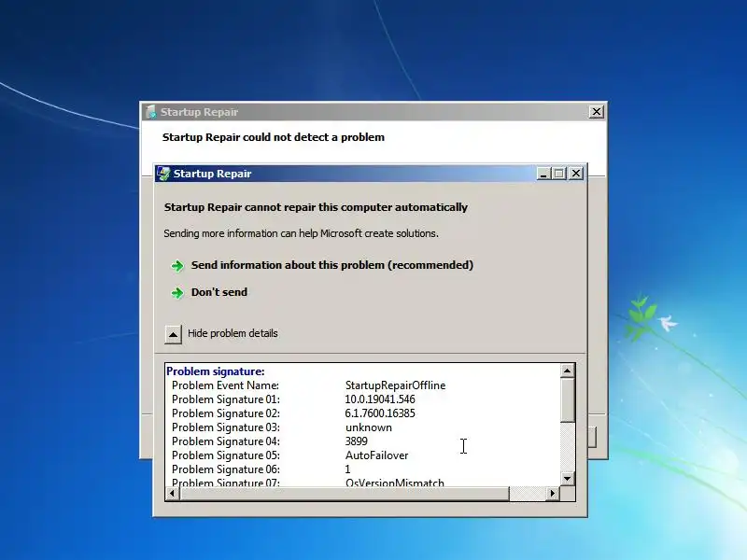Click the green arrow beside Don't send
The image size is (747, 560).
click(177, 293)
